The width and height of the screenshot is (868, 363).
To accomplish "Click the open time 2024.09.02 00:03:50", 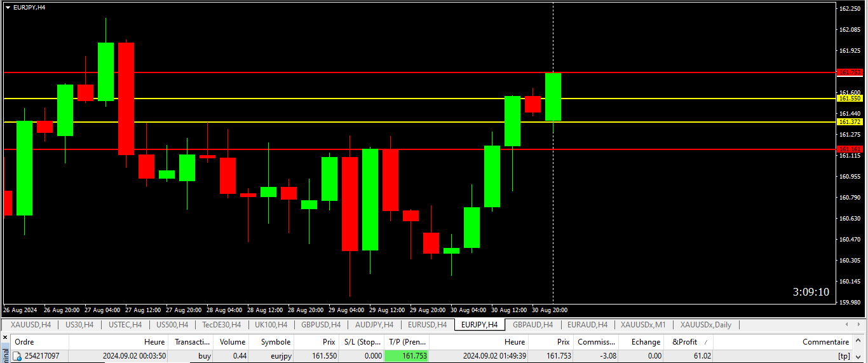I will 134,357.
